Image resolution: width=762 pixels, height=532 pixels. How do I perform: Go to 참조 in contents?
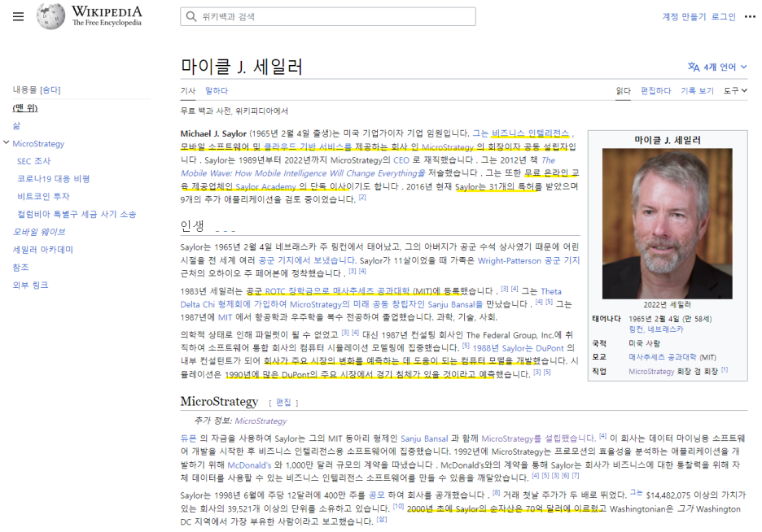[x=20, y=267]
